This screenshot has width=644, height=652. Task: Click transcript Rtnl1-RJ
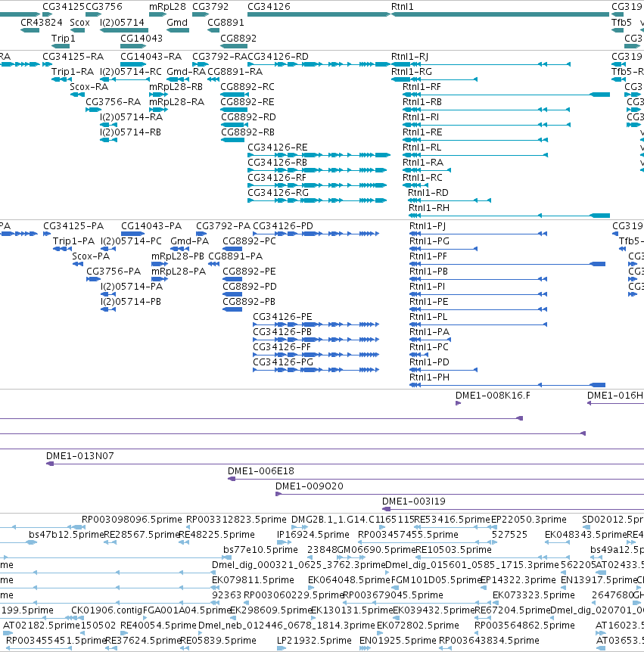[x=409, y=57]
